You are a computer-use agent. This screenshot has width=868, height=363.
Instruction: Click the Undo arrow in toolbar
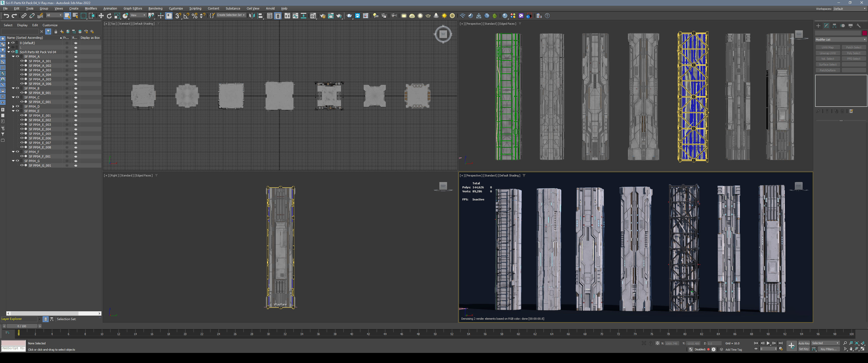click(6, 16)
